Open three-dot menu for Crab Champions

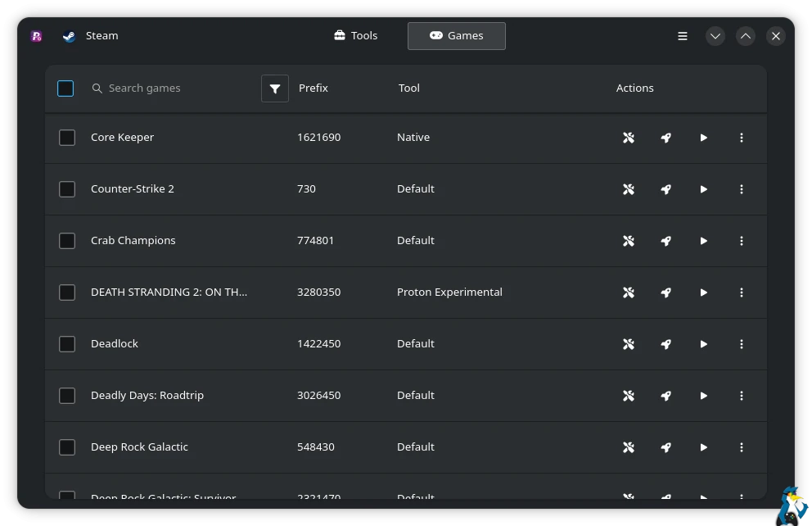(x=741, y=240)
